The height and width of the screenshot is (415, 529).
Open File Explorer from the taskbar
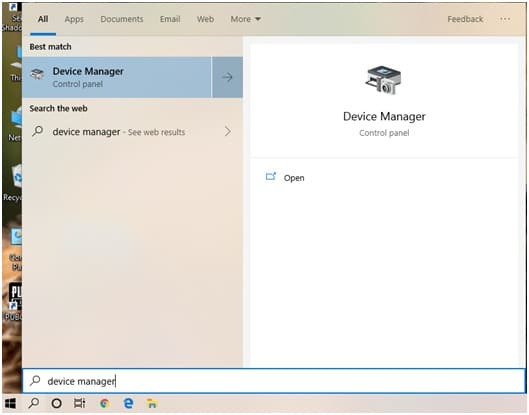[x=152, y=403]
